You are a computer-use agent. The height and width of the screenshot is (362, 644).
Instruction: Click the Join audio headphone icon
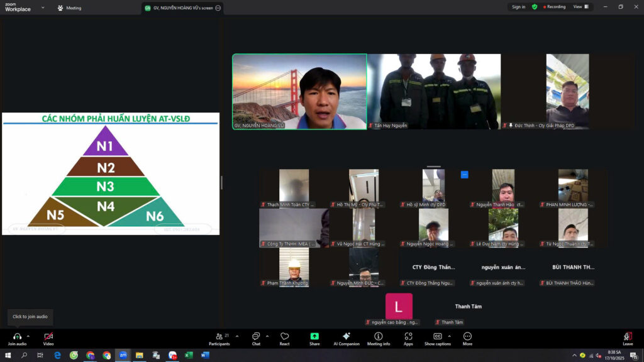click(17, 337)
